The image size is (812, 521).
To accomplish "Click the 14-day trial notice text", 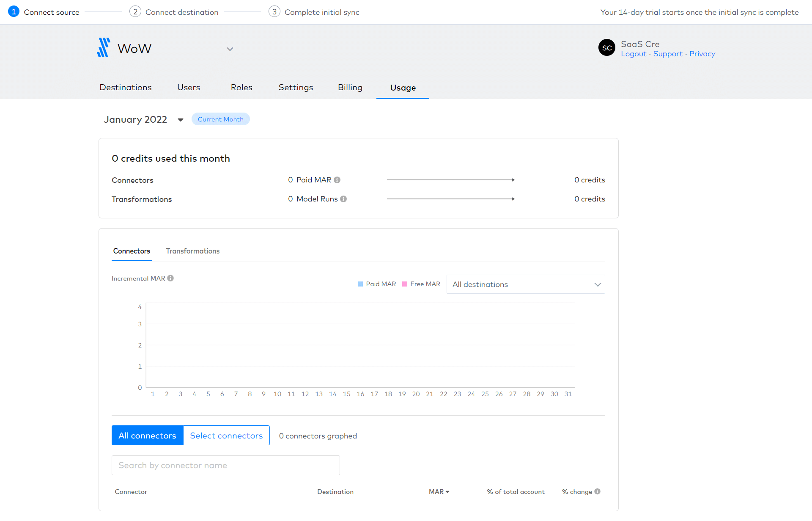I will point(700,12).
